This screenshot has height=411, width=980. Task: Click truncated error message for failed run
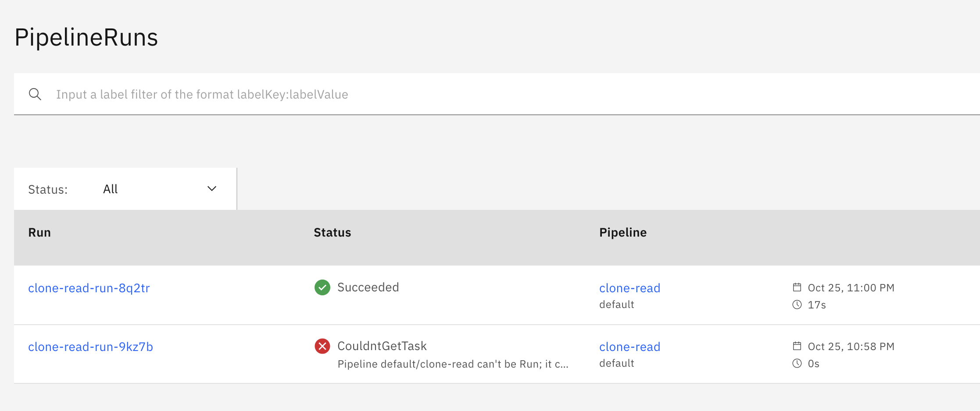[453, 364]
